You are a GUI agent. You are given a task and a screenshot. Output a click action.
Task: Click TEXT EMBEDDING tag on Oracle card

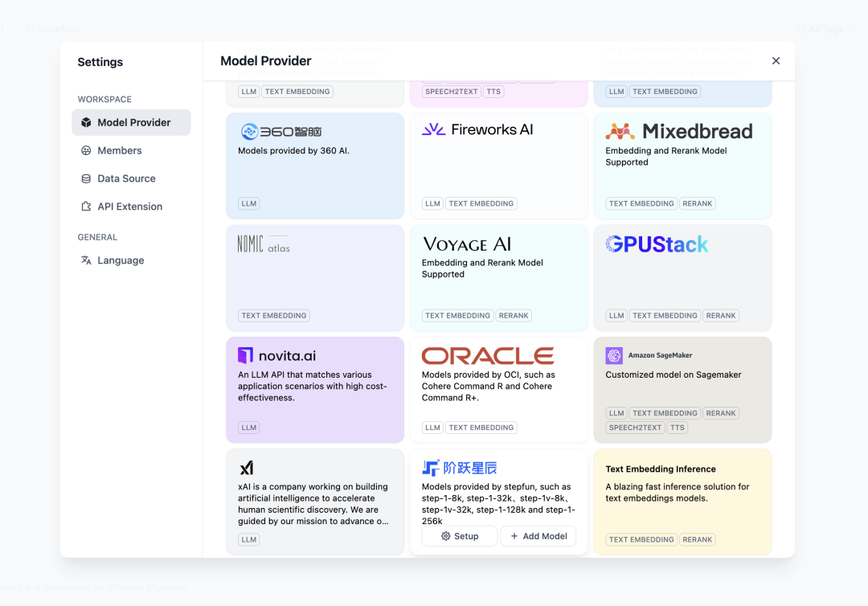click(x=481, y=428)
